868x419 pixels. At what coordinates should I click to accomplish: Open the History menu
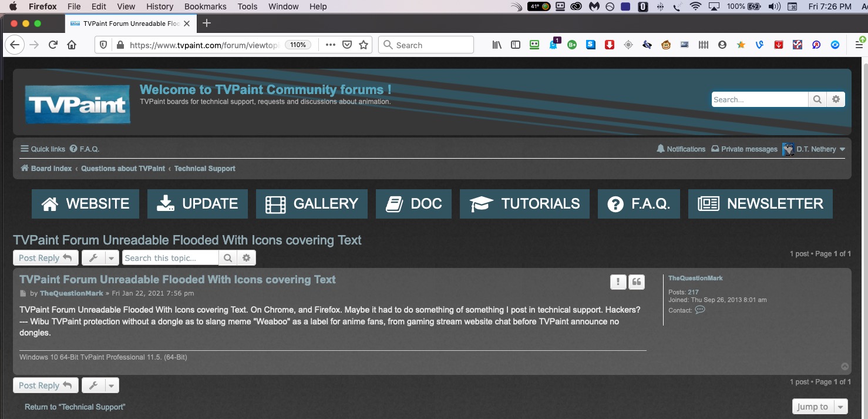click(x=160, y=6)
